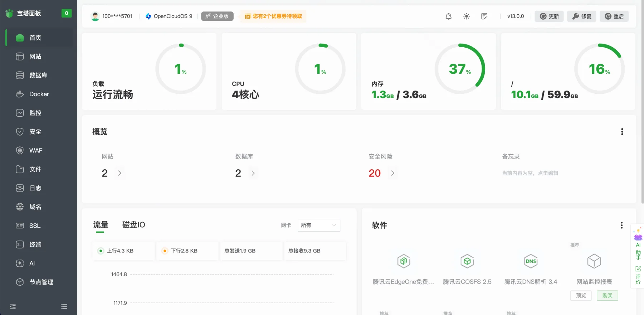Open the 日志 logs page
This screenshot has width=644, height=315.
39,188
